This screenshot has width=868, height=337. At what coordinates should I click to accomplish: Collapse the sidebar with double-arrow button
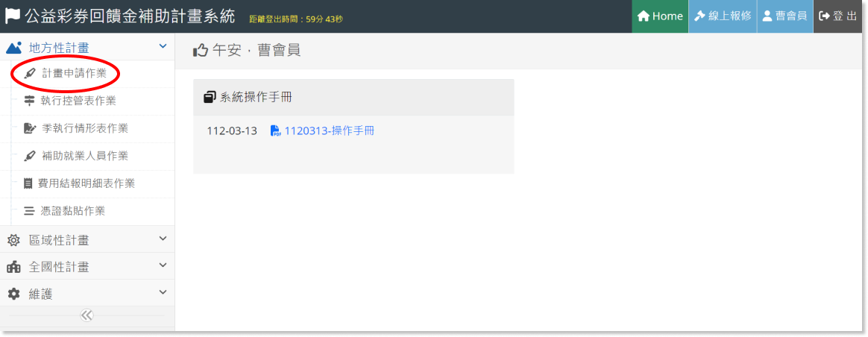87,315
